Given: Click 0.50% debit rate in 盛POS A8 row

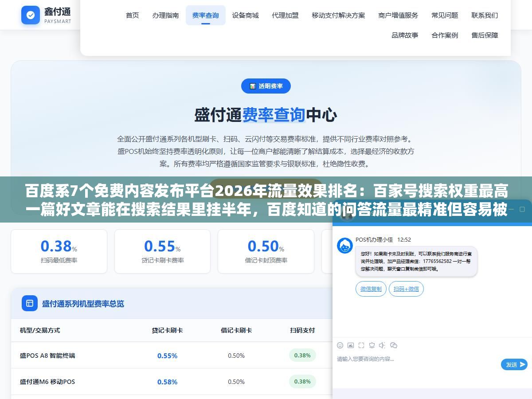Looking at the screenshot, I should pos(236,356).
